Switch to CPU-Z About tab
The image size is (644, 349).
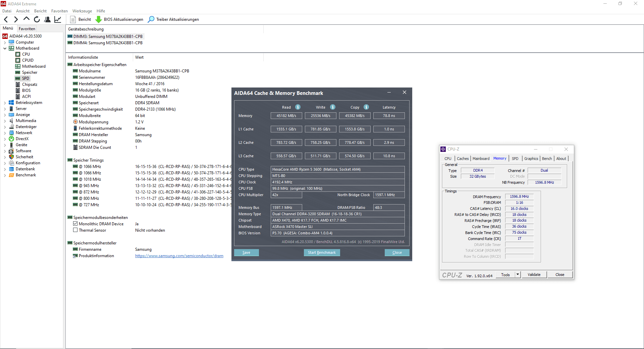tap(561, 159)
